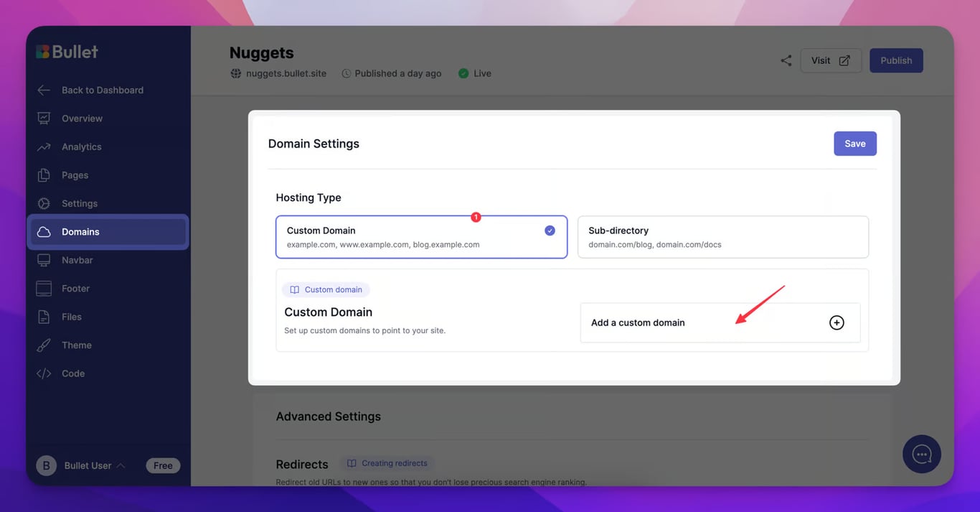
Task: Save the Domain Settings
Action: click(854, 144)
